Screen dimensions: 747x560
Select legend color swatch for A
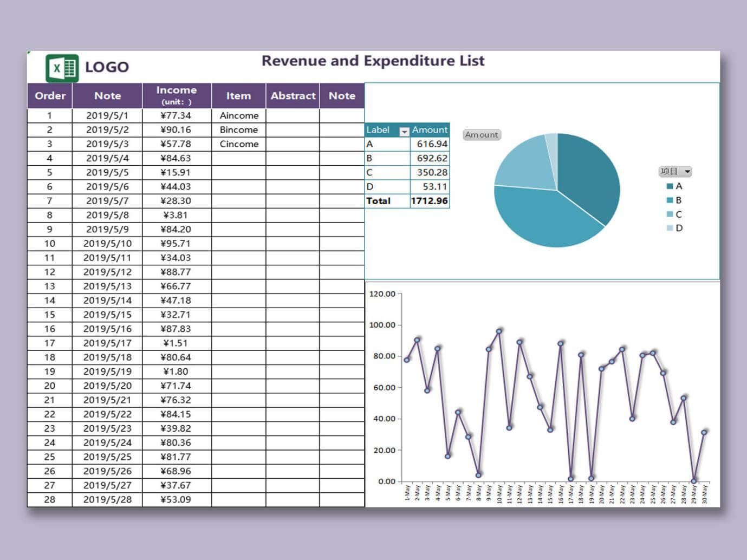tap(670, 186)
